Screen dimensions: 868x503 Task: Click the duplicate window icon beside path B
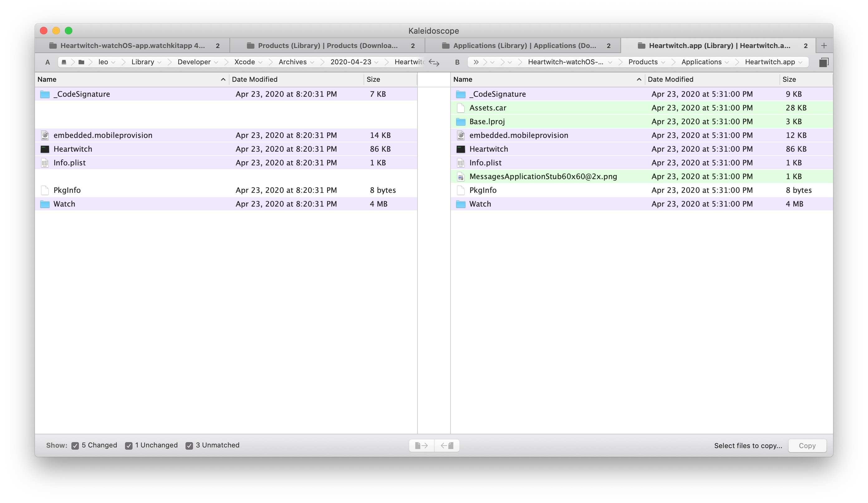tap(823, 62)
